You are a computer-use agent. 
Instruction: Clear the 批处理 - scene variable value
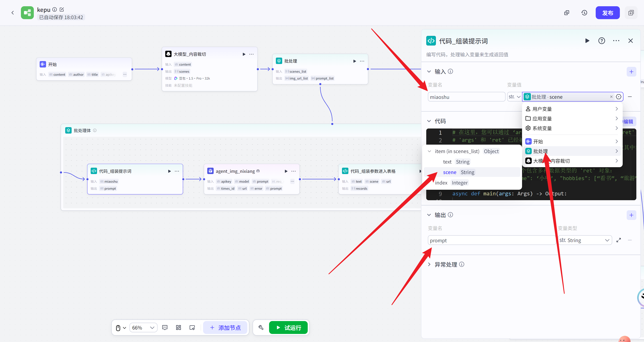(x=611, y=97)
